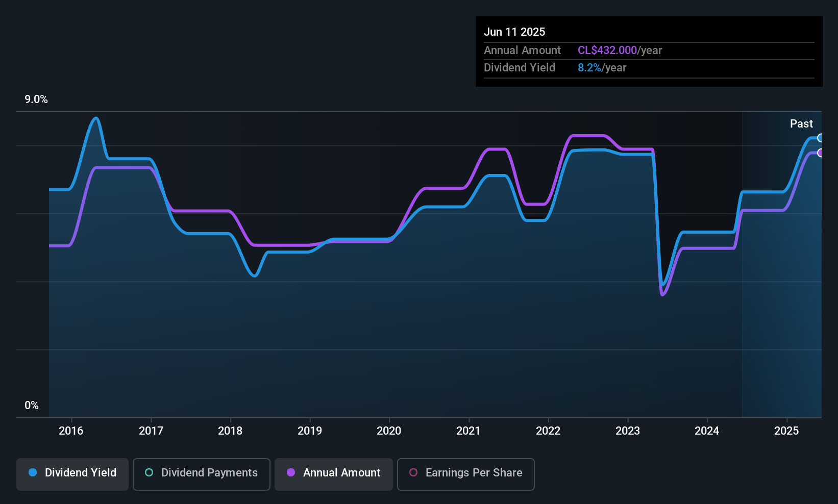Viewport: 838px width, 504px height.
Task: Click the 2025 x-axis label
Action: (786, 431)
